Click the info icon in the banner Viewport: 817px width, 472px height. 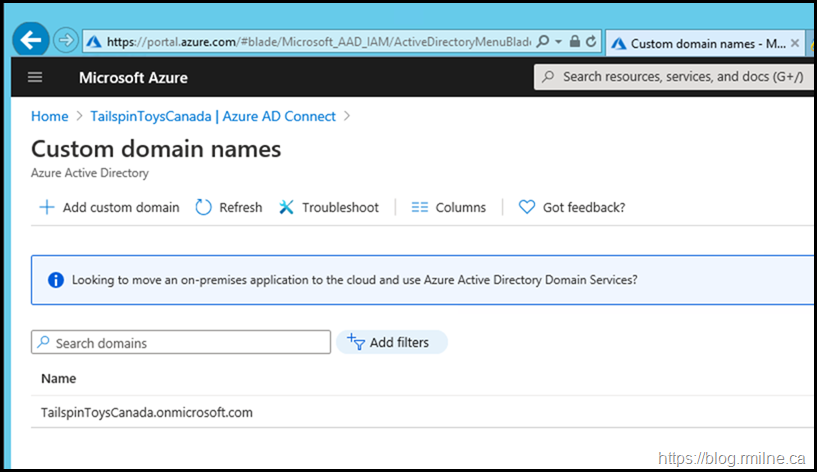pyautogui.click(x=55, y=280)
